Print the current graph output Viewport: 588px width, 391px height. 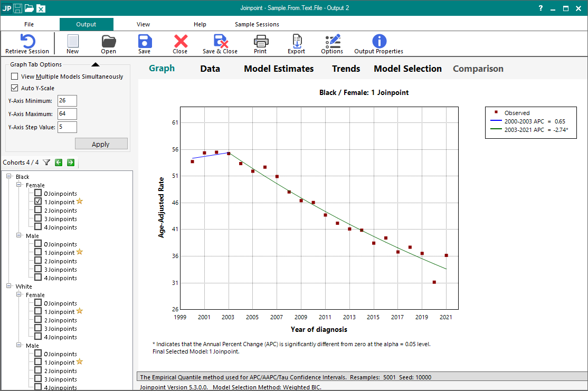coord(260,41)
